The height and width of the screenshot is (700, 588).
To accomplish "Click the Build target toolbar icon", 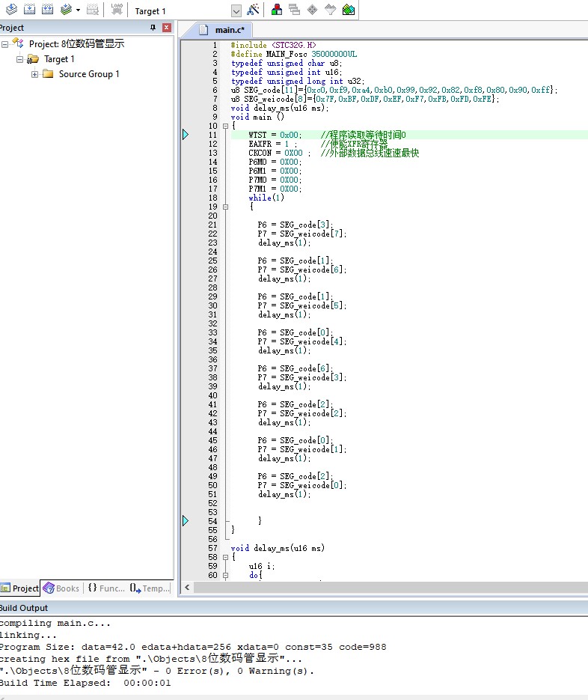I will [x=29, y=10].
